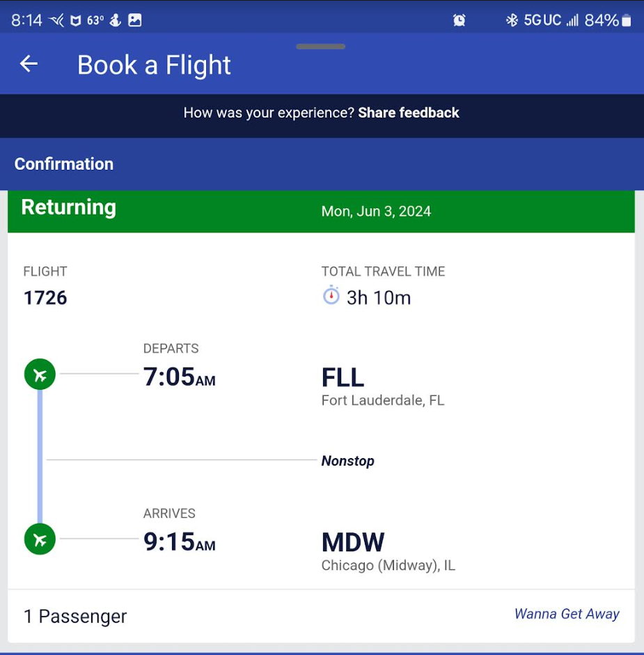
Task: Tap the battery icon in status bar
Action: pyautogui.click(x=626, y=20)
